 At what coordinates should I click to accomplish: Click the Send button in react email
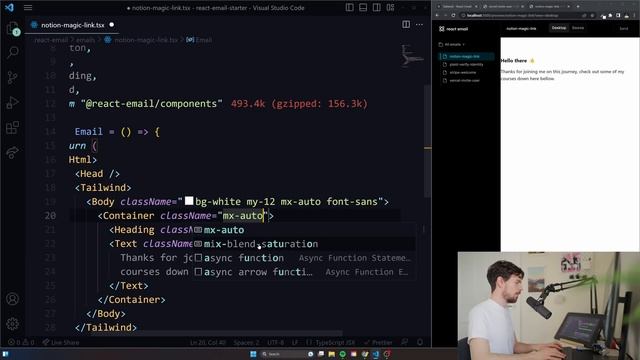(624, 29)
